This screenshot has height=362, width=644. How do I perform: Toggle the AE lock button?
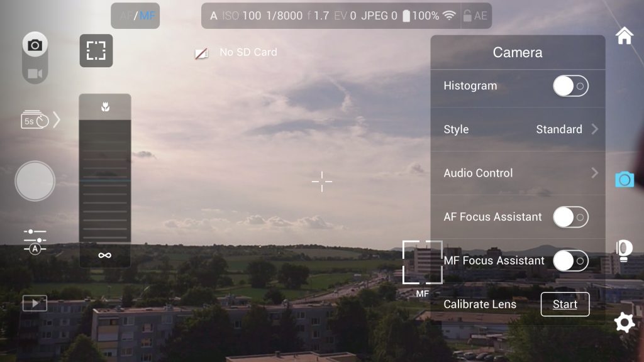475,16
